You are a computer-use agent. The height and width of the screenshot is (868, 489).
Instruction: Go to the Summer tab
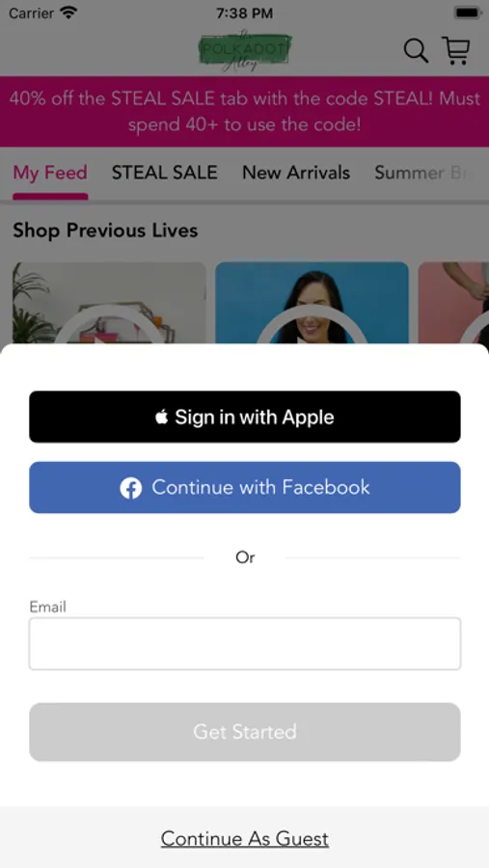click(x=420, y=173)
